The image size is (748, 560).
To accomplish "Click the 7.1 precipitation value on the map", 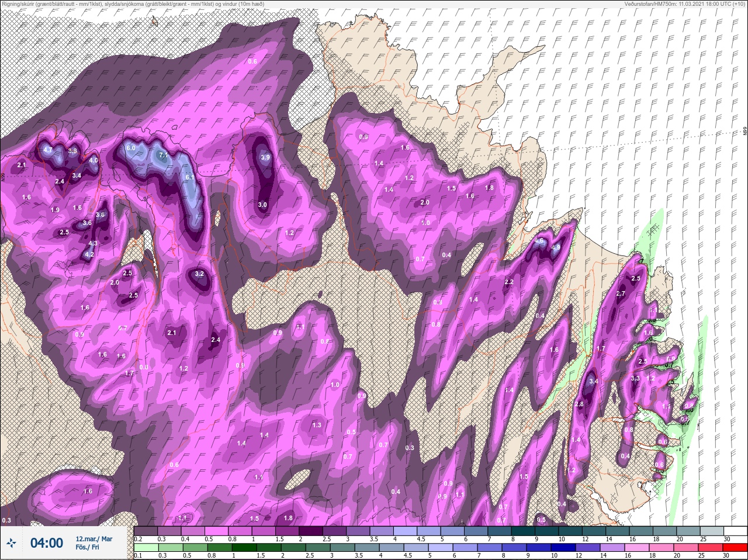I will (x=163, y=155).
